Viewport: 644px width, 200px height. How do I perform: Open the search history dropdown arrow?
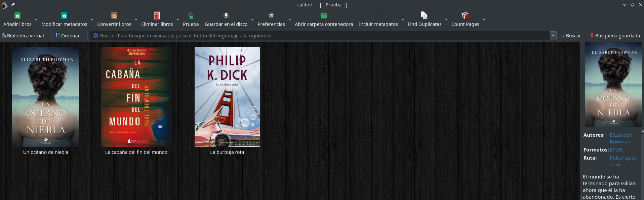pyautogui.click(x=553, y=36)
